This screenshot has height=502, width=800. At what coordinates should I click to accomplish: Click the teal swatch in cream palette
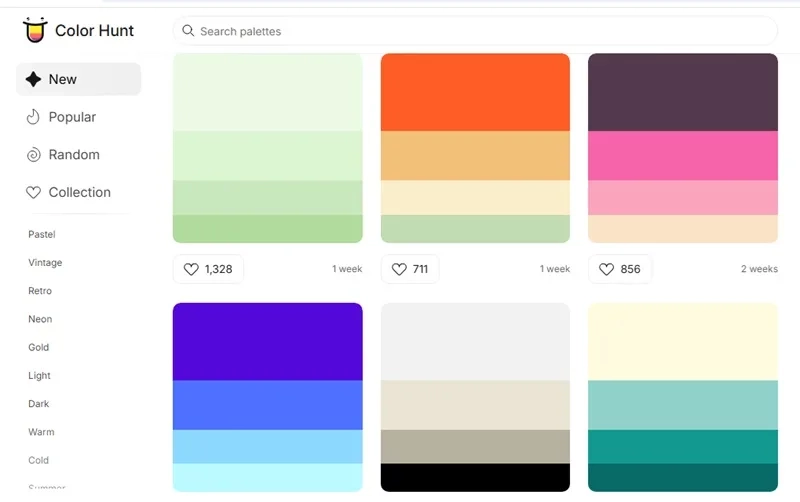tap(682, 446)
